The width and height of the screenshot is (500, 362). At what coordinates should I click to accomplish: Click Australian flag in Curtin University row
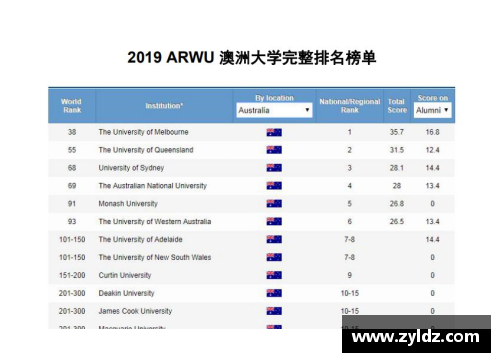click(274, 275)
